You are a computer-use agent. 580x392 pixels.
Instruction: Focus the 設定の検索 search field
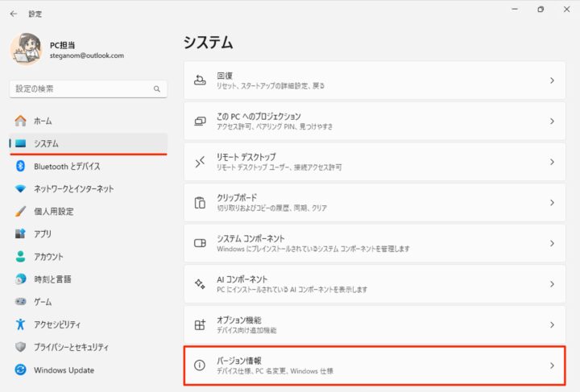[x=88, y=89]
